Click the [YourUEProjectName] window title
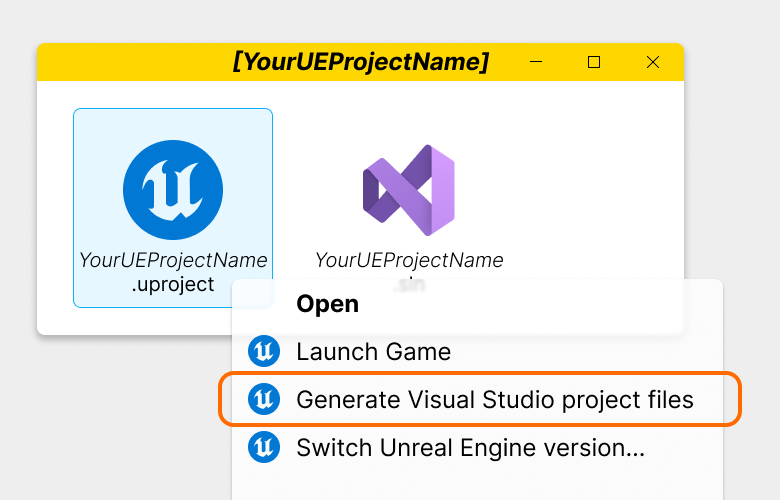780x500 pixels. pos(361,62)
